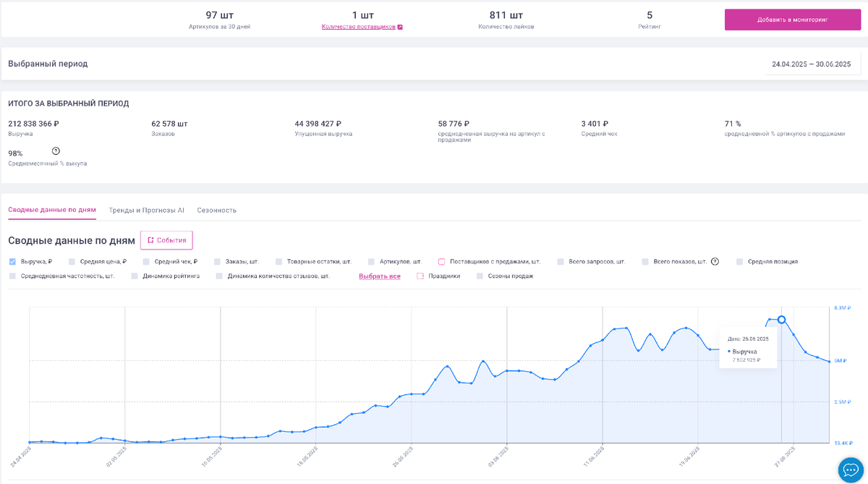Click the help icon beside Всего показов

715,262
